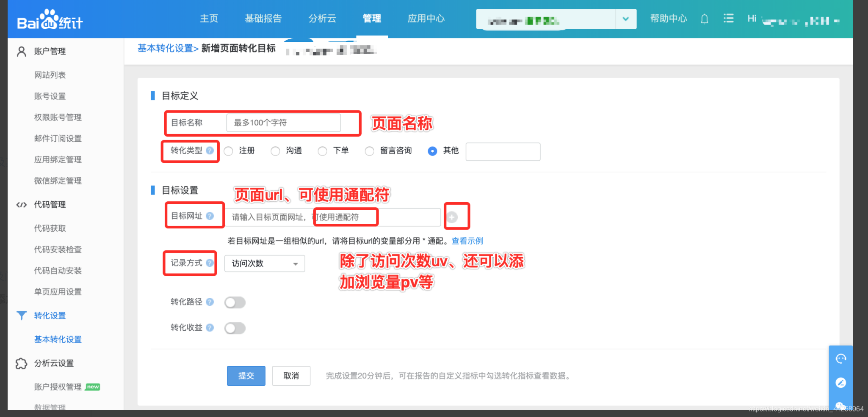Open 代码安装检查 in sidebar
Image resolution: width=868 pixels, height=417 pixels.
pos(58,250)
